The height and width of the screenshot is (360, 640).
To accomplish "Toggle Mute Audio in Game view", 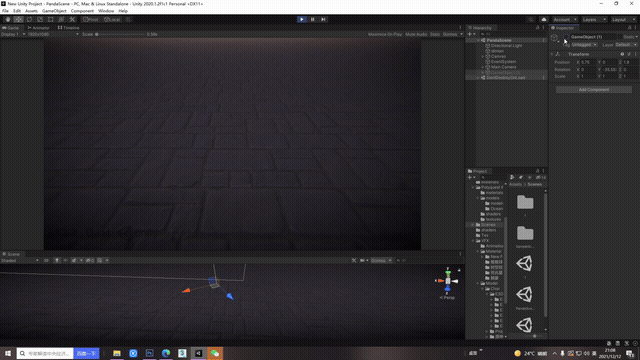I will [x=416, y=34].
